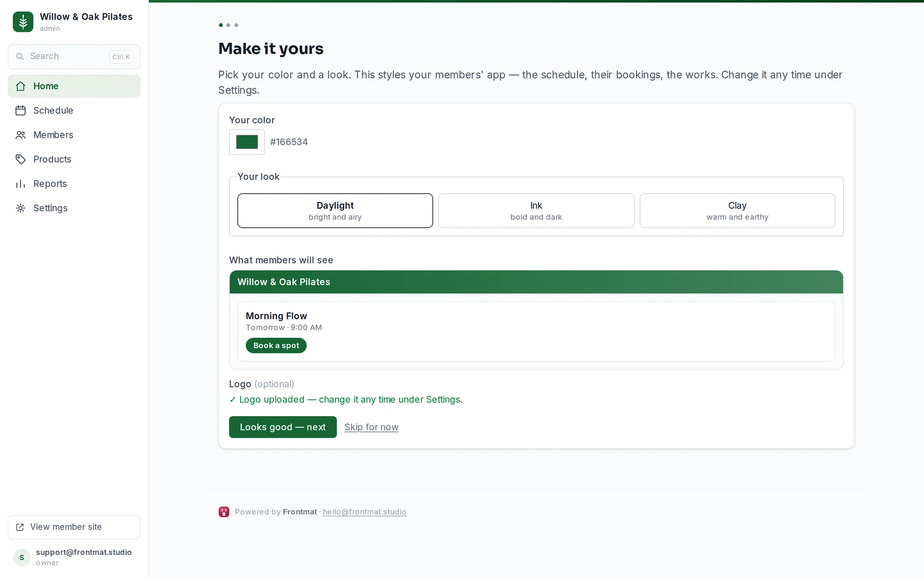Click the user avatar with letter S
The image size is (924, 578).
pos(22,557)
